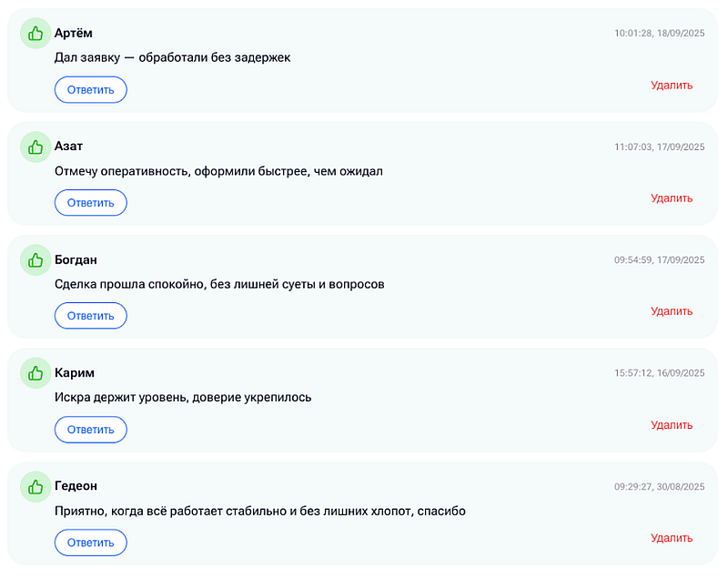Click the thumbs-up icon beside Карим
Image resolution: width=728 pixels, height=579 pixels.
tap(35, 373)
